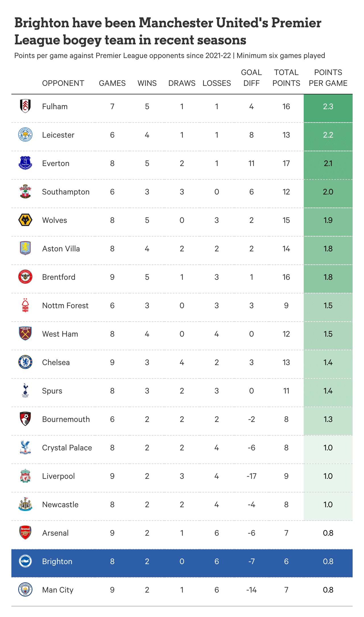Viewport: 364px width, 617px height.
Task: Select the Everton club badge
Action: [25, 163]
